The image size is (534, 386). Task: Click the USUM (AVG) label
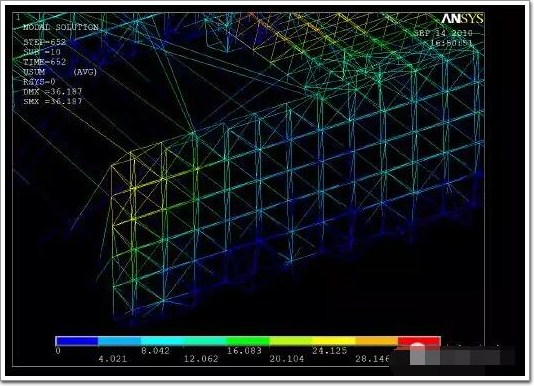coord(60,72)
